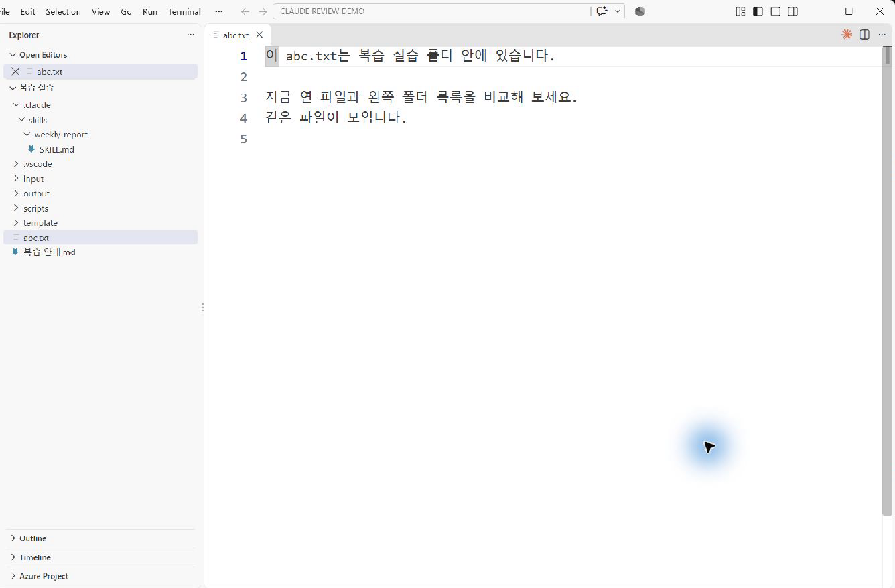
Task: Open the Terminal menu
Action: coord(185,11)
